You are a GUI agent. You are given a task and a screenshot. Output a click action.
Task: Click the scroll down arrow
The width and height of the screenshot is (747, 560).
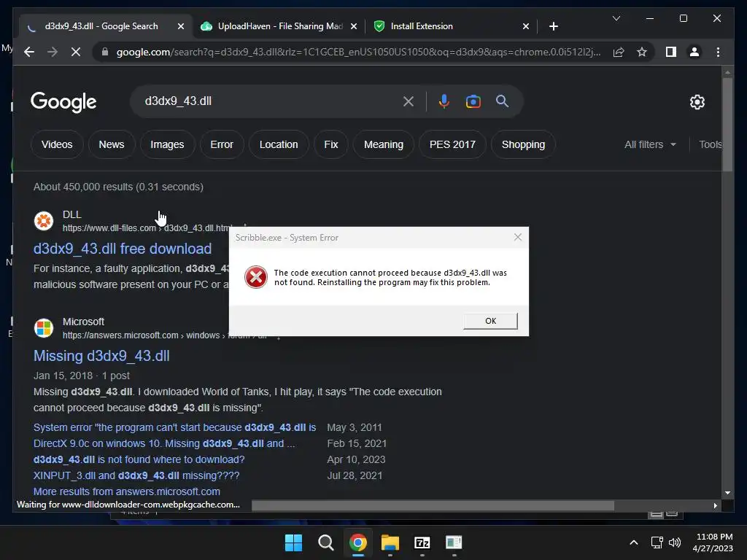coord(727,493)
